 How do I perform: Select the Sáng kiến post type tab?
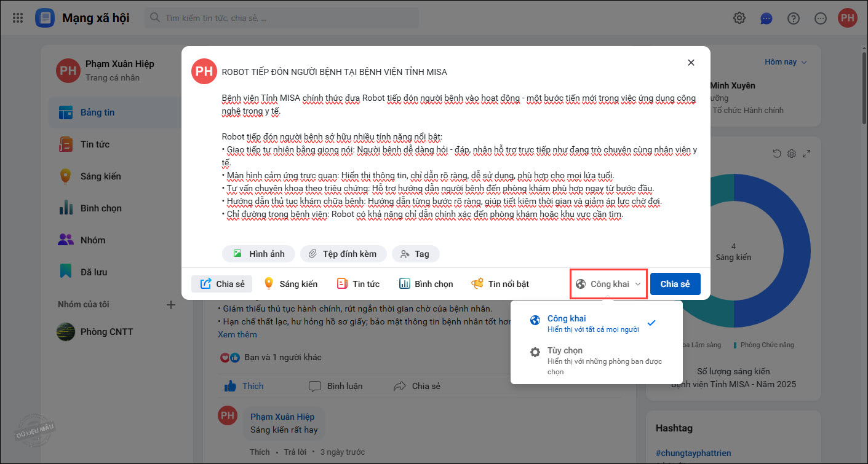click(x=290, y=284)
